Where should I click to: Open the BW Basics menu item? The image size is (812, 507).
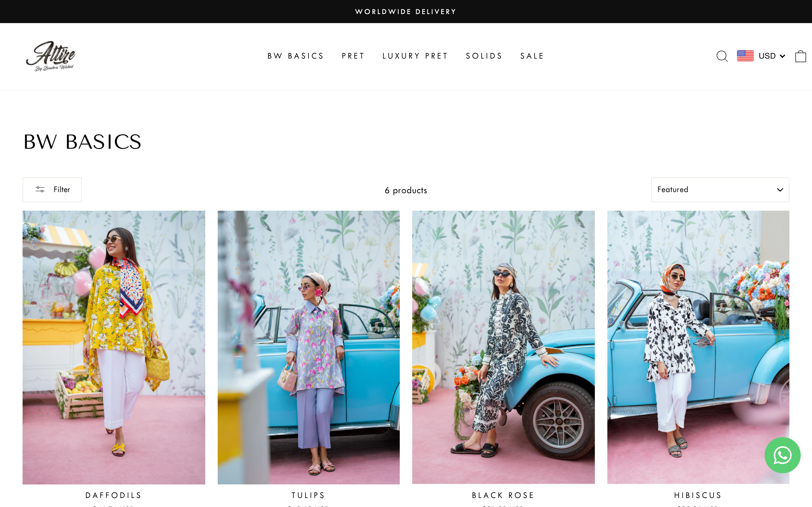tap(295, 56)
